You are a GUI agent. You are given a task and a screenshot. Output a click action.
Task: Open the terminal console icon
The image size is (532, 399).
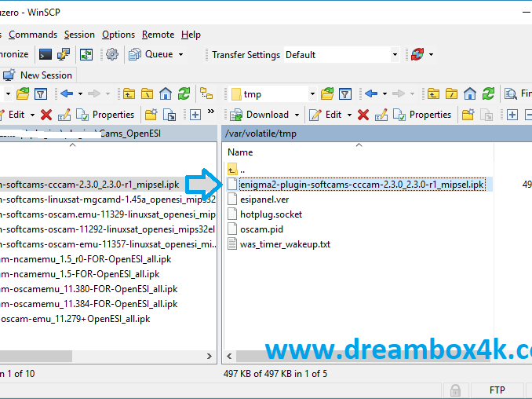[46, 54]
